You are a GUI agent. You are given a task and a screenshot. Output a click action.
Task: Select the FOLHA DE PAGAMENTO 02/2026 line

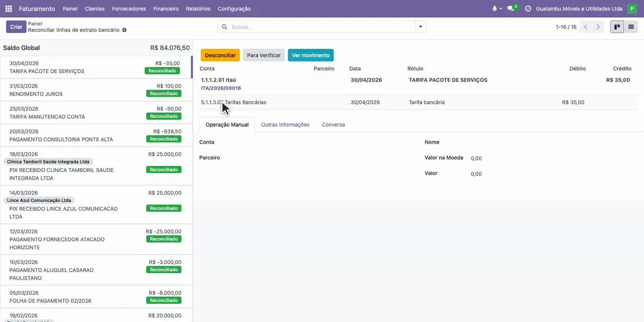pyautogui.click(x=96, y=297)
